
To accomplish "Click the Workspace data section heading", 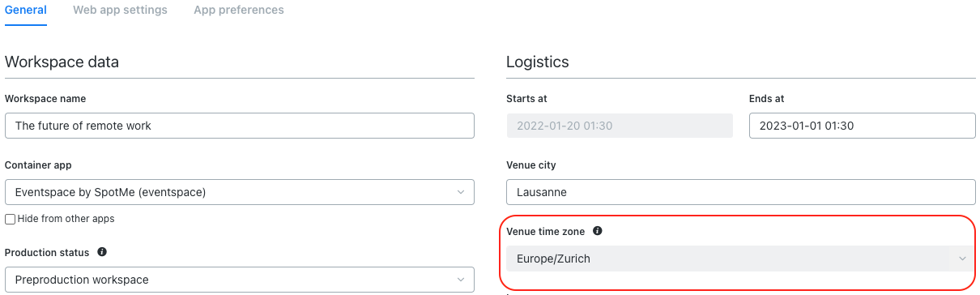I will [x=62, y=62].
